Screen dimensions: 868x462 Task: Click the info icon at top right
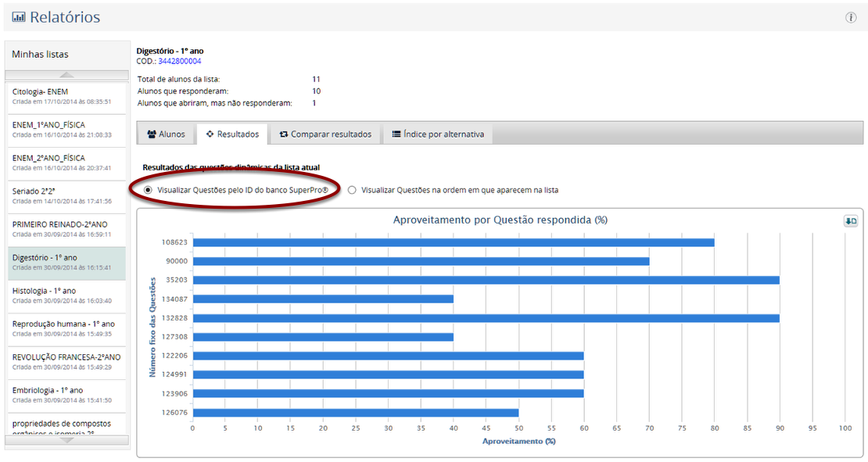click(x=851, y=18)
